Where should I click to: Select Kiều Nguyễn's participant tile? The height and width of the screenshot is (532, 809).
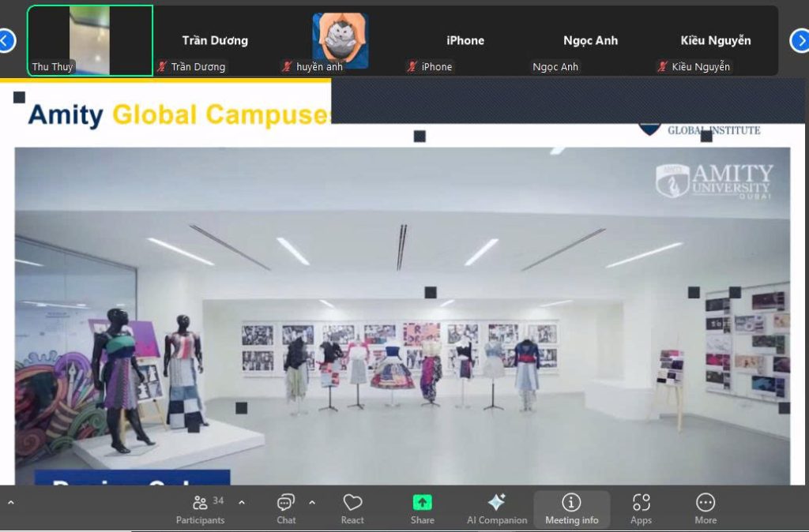point(716,41)
